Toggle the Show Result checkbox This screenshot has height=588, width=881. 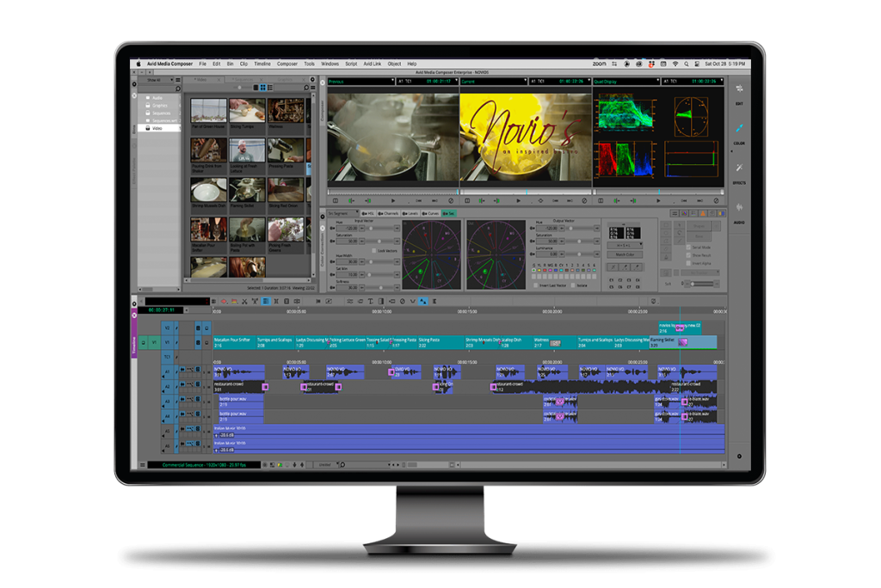[x=688, y=255]
